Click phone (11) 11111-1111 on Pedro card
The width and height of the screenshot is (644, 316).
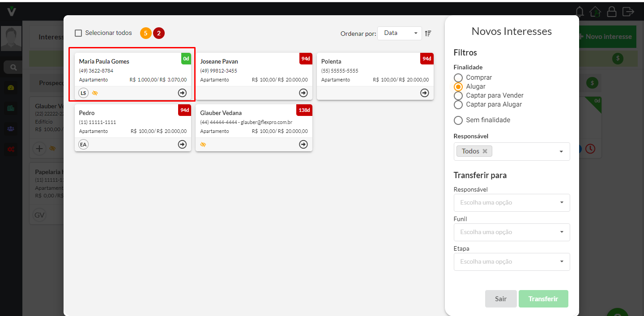pos(98,123)
